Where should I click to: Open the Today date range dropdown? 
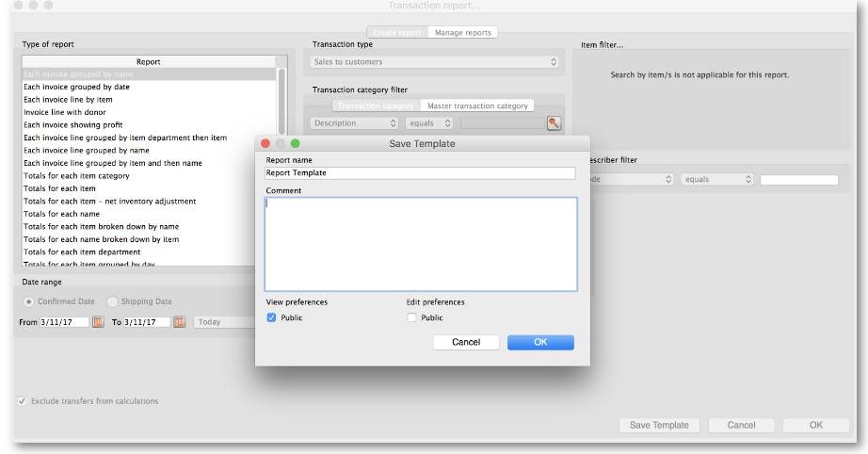224,322
